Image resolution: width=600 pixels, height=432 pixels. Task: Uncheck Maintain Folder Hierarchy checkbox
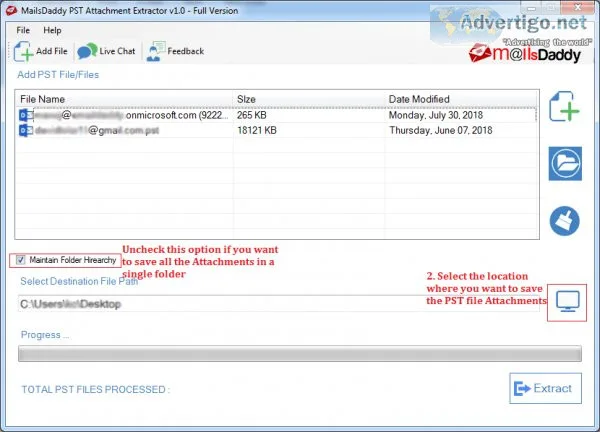(x=21, y=260)
